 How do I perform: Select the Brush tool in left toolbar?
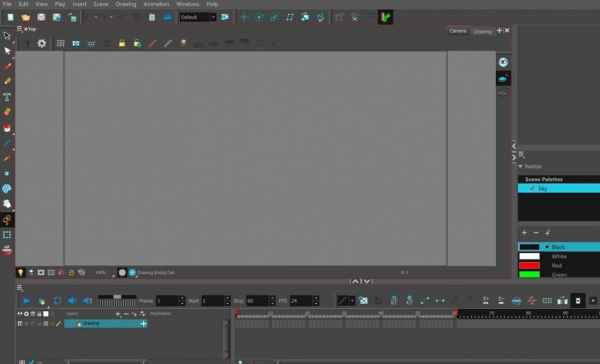(x=7, y=66)
